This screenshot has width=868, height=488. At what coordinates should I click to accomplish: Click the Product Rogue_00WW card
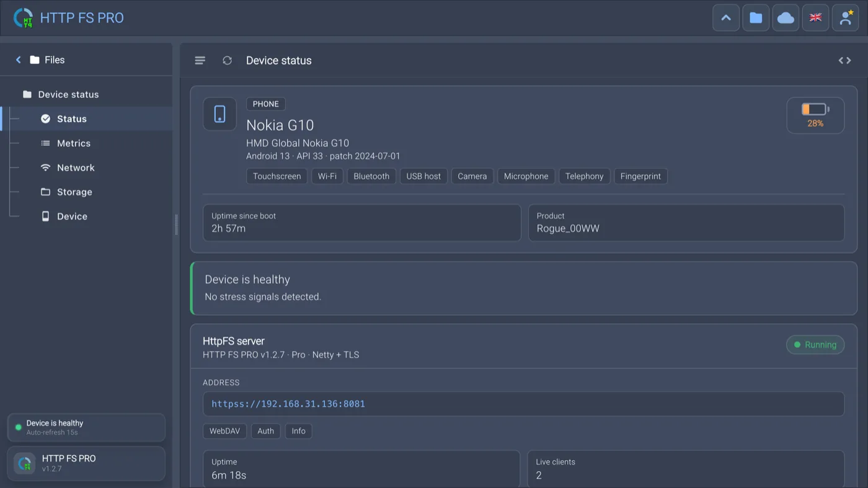point(686,223)
